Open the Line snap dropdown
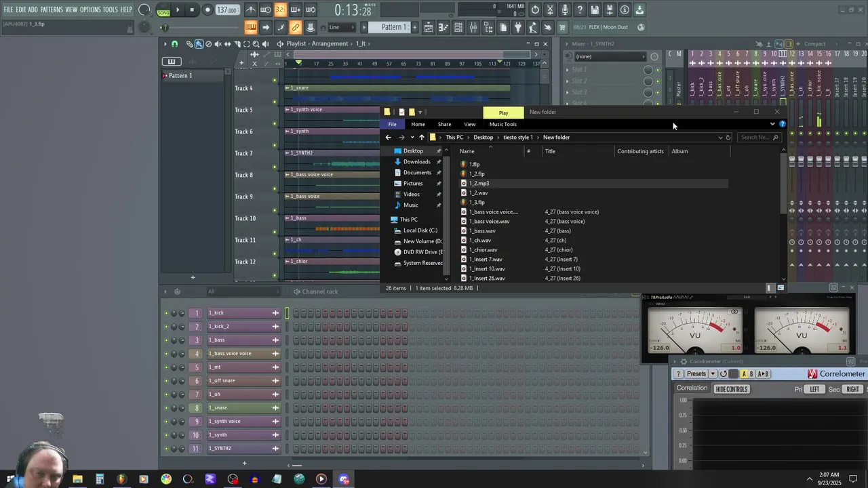The height and width of the screenshot is (488, 868). [x=343, y=27]
